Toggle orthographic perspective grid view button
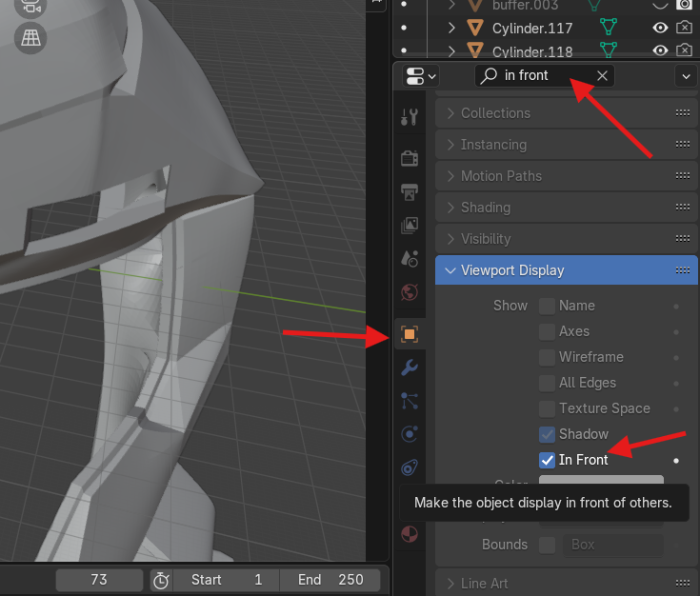Screen dimensions: 700x596 pos(30,38)
